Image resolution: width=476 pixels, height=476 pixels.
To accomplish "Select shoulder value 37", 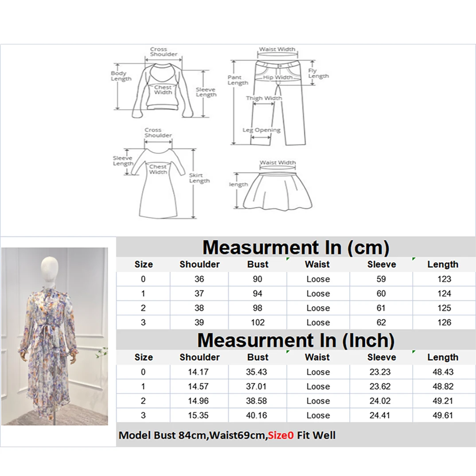I will click(199, 293).
